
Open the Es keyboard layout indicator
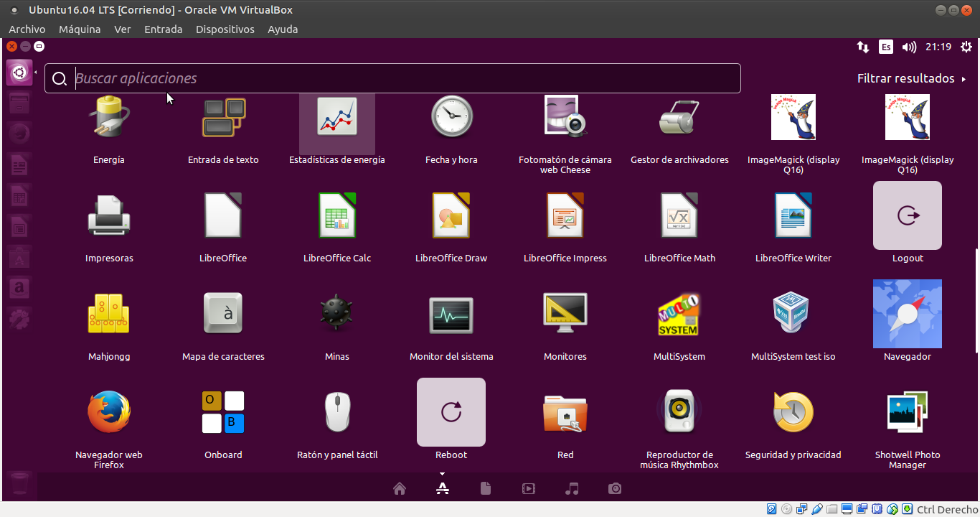[x=886, y=47]
